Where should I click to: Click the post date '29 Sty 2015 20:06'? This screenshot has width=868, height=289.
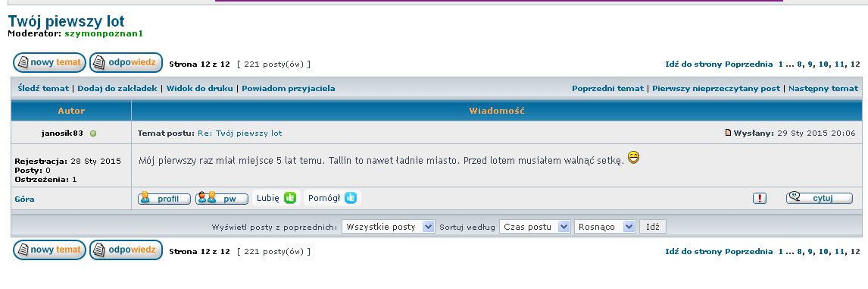point(816,134)
